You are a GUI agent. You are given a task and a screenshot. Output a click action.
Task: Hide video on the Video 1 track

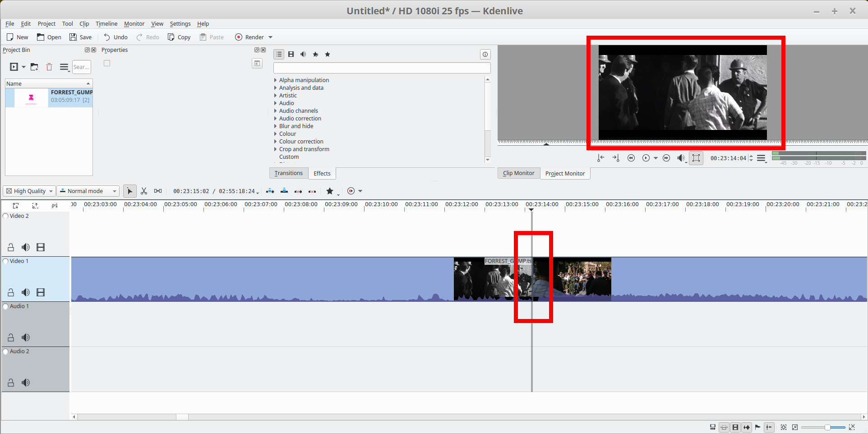coord(41,292)
